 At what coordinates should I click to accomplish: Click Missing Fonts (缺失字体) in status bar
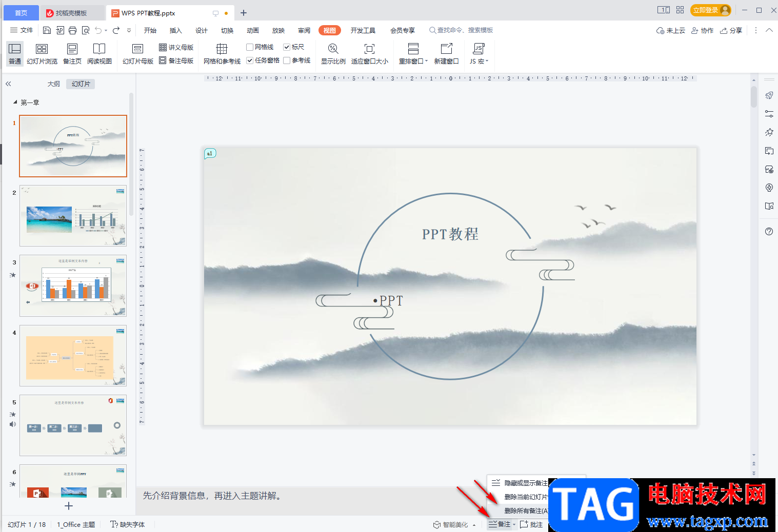[x=128, y=524]
